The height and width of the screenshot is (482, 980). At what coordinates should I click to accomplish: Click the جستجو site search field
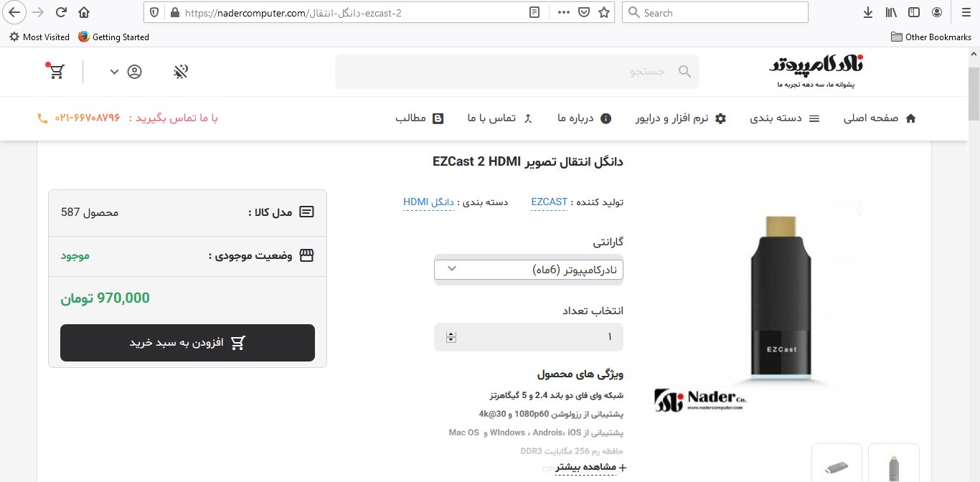click(517, 72)
